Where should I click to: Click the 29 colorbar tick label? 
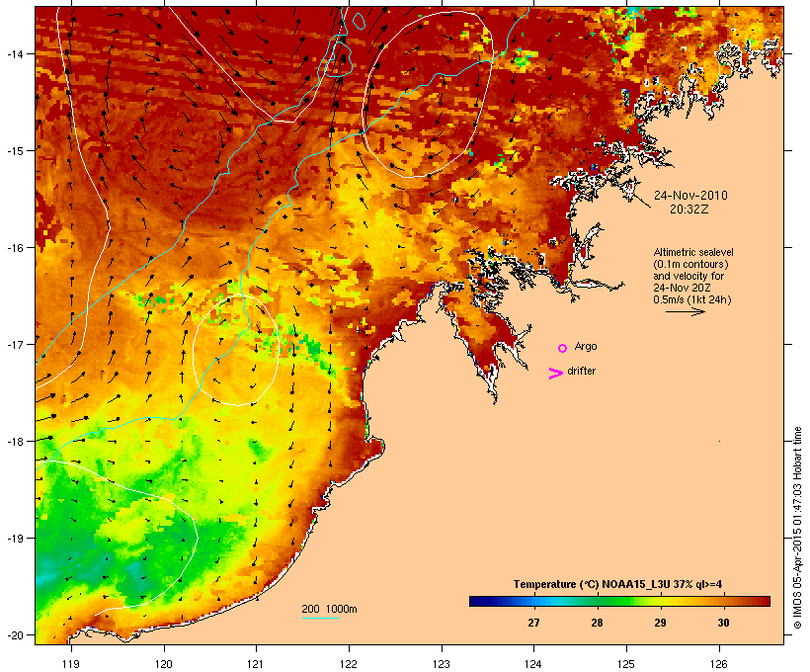tap(660, 623)
